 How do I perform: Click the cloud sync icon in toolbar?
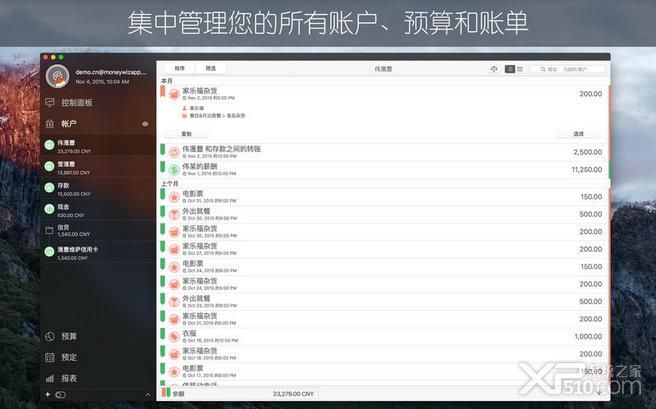[x=494, y=69]
